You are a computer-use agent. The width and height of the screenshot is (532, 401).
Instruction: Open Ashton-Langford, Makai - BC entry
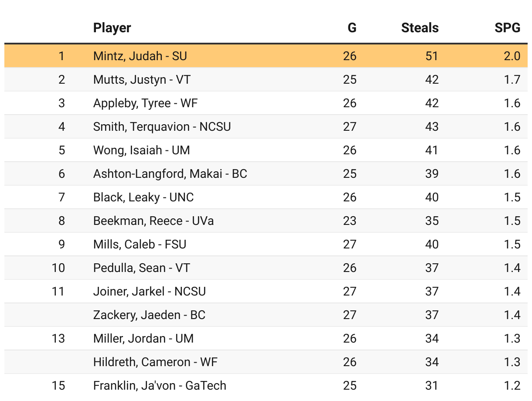(170, 173)
